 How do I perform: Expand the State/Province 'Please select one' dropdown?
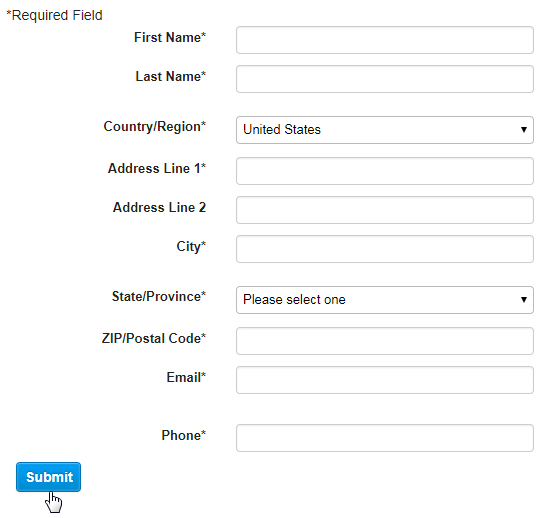coord(385,300)
